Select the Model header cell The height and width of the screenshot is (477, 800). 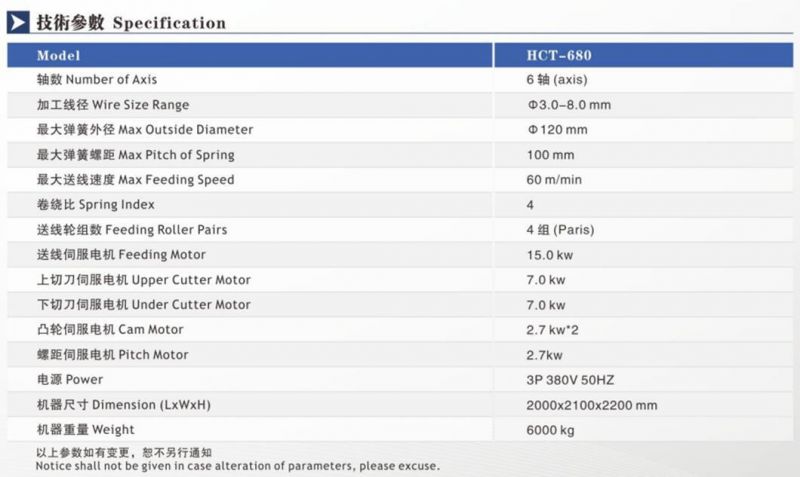point(250,55)
